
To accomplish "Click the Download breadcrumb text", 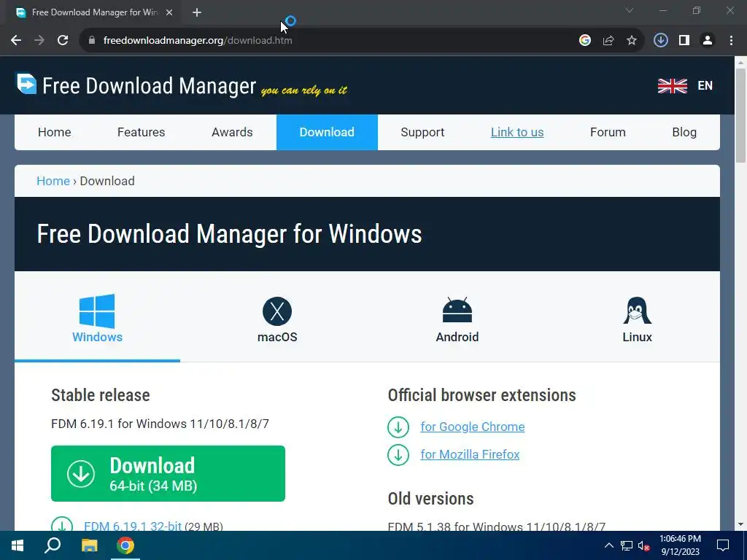I will [x=107, y=181].
